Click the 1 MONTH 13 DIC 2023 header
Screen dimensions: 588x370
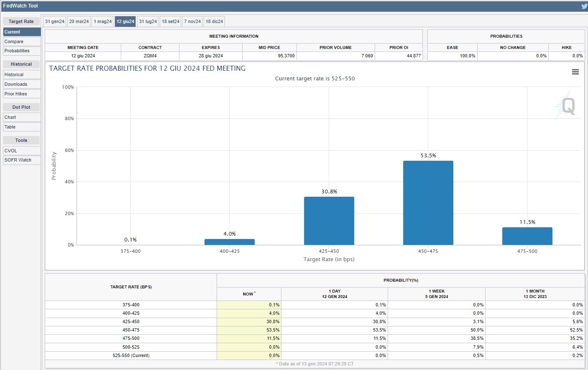(535, 294)
